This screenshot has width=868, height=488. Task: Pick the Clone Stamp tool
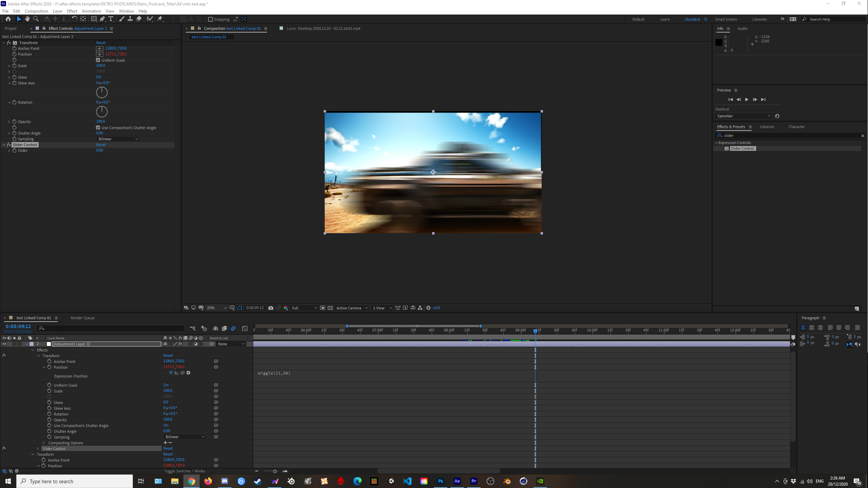point(130,19)
